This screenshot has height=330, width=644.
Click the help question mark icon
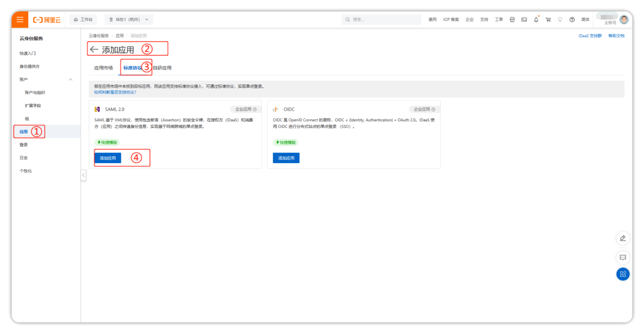point(572,20)
